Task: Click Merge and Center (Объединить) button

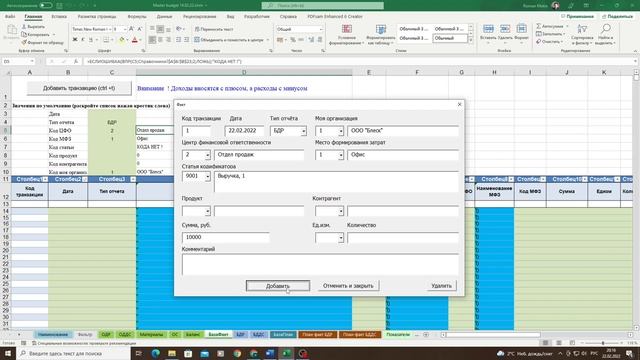Action: (x=229, y=40)
